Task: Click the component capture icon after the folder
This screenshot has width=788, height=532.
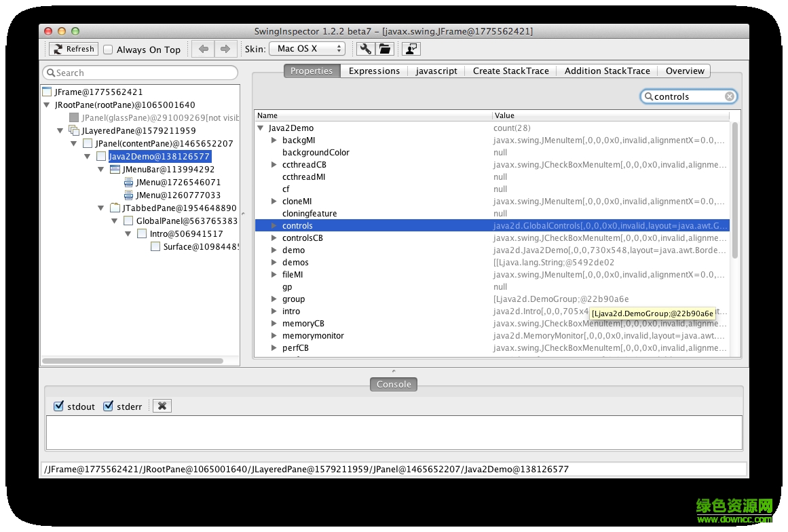Action: pos(411,49)
